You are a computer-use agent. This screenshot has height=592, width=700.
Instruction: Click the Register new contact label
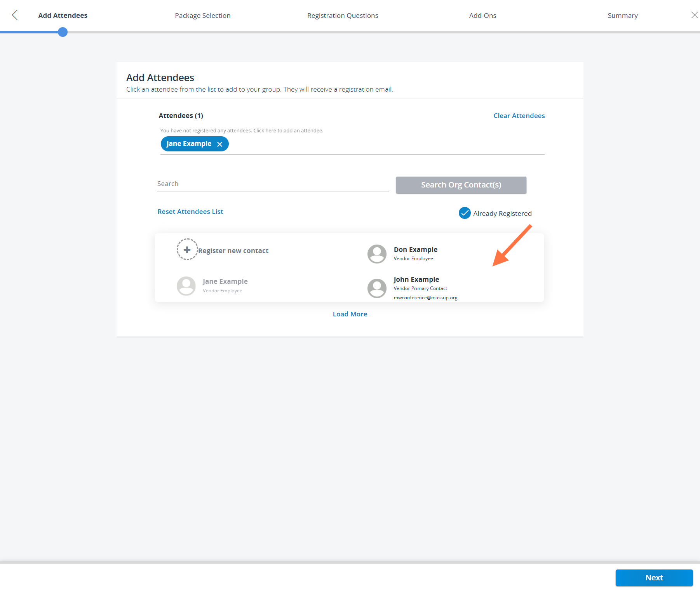233,251
